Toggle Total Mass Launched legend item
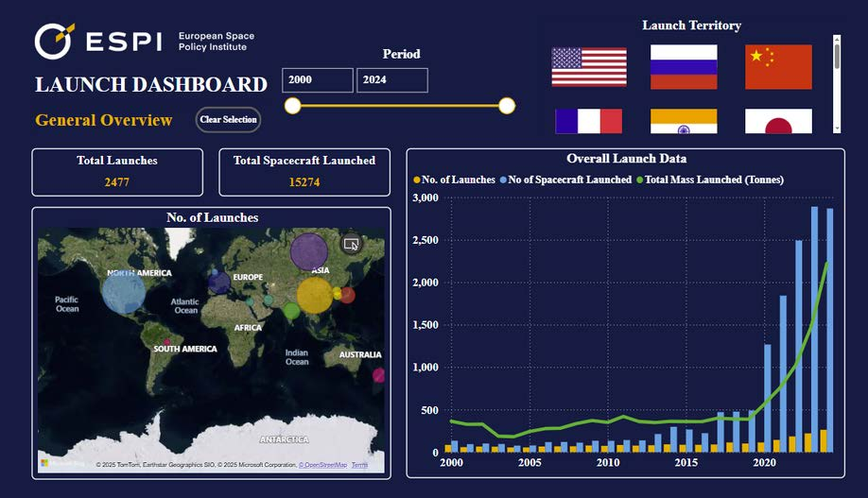The width and height of the screenshot is (868, 498). [x=710, y=180]
